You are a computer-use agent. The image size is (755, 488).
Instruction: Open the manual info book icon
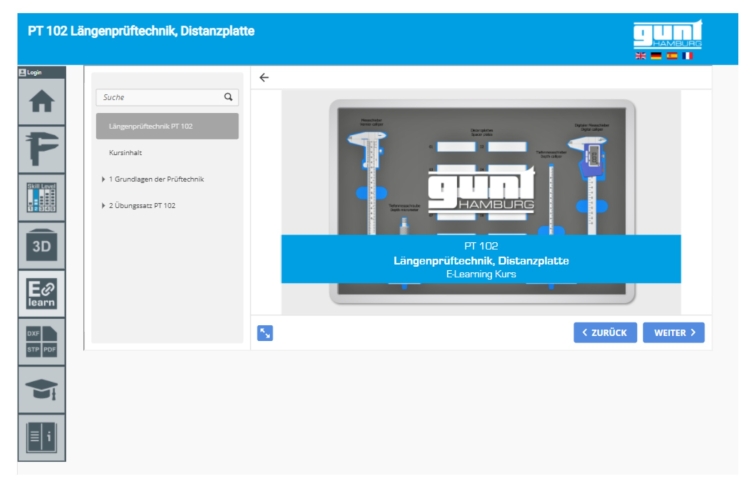pyautogui.click(x=41, y=437)
